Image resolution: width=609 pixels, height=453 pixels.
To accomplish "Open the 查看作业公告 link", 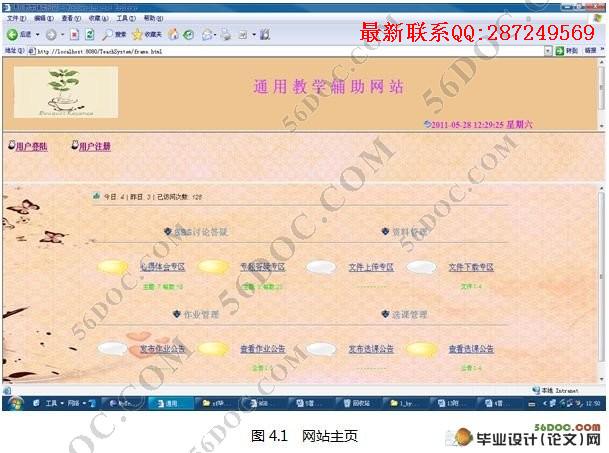I will click(x=263, y=349).
